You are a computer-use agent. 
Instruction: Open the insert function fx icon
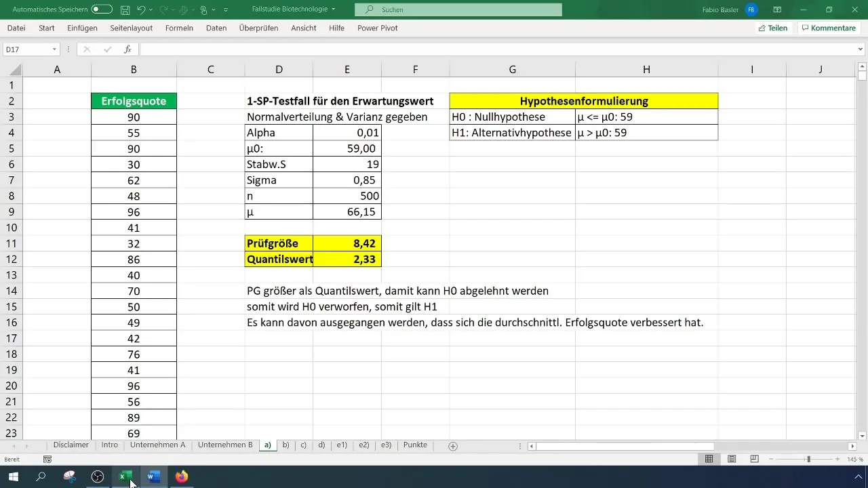pyautogui.click(x=127, y=49)
